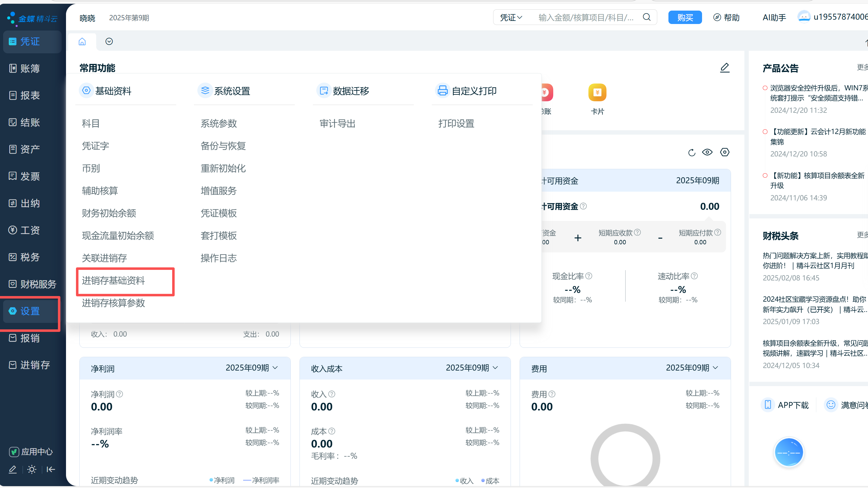Click the blue 购买 button
This screenshot has height=488, width=868.
685,17
